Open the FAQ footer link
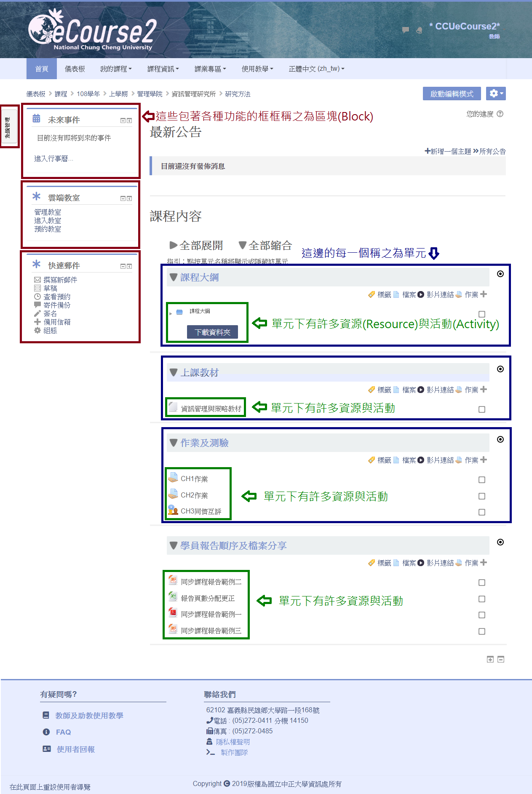Screen dimensions: 532x794 [x=63, y=732]
